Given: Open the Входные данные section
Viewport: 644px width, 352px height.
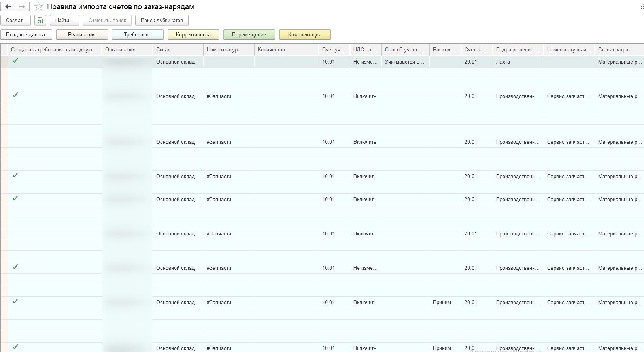Looking at the screenshot, I should [26, 35].
